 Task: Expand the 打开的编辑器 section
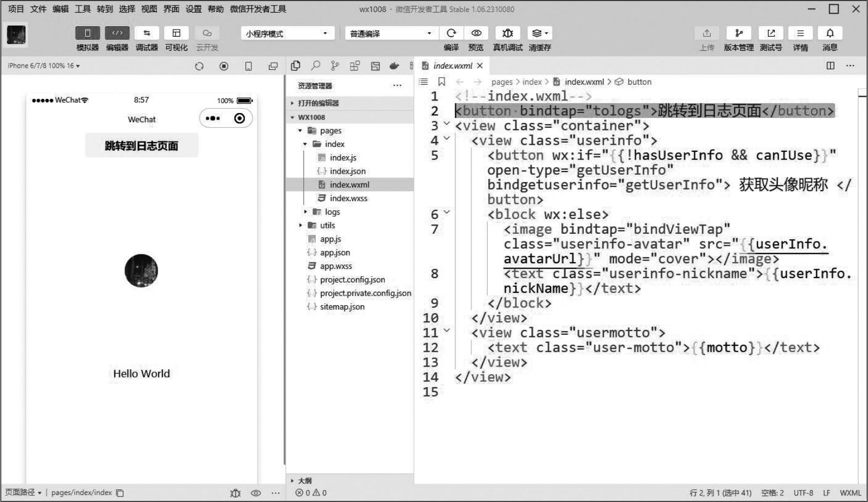tap(350, 103)
